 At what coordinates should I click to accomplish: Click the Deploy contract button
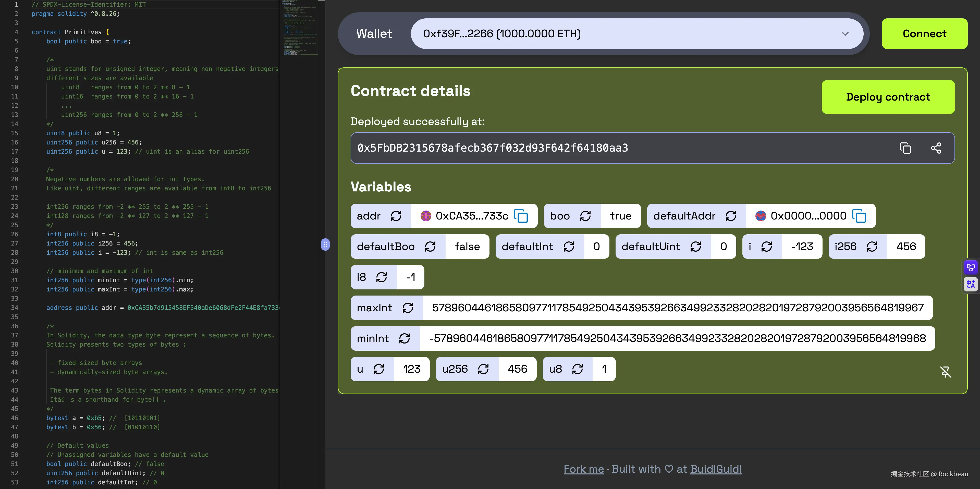point(888,97)
